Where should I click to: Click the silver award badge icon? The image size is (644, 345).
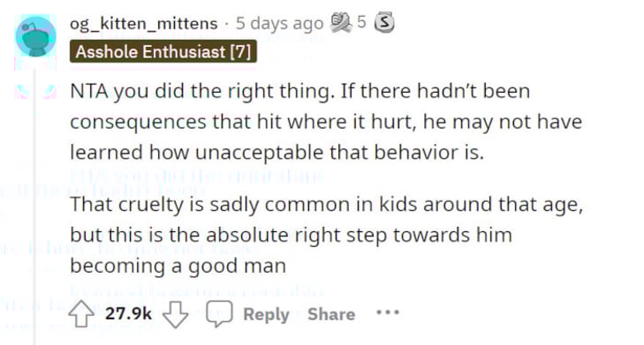pyautogui.click(x=384, y=23)
